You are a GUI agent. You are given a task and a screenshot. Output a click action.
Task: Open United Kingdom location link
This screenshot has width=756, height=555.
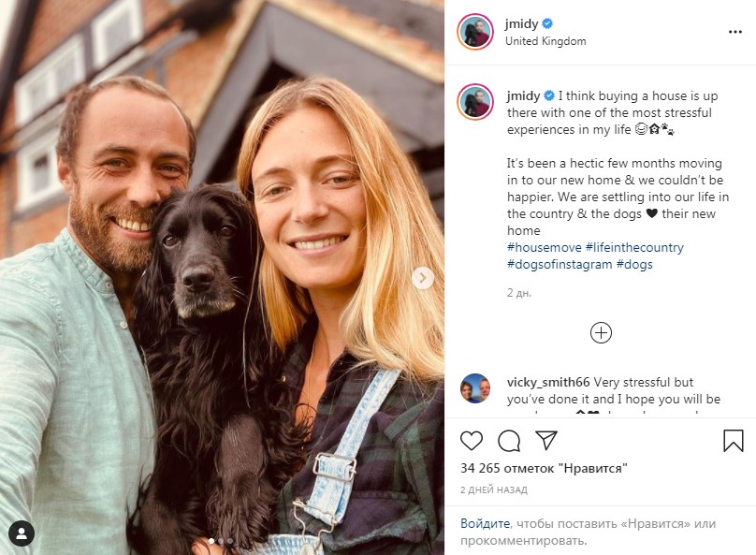tap(545, 41)
